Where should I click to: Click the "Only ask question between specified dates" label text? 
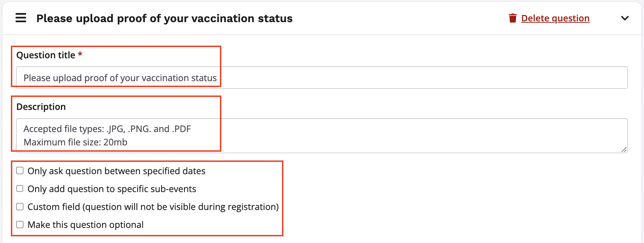[116, 171]
